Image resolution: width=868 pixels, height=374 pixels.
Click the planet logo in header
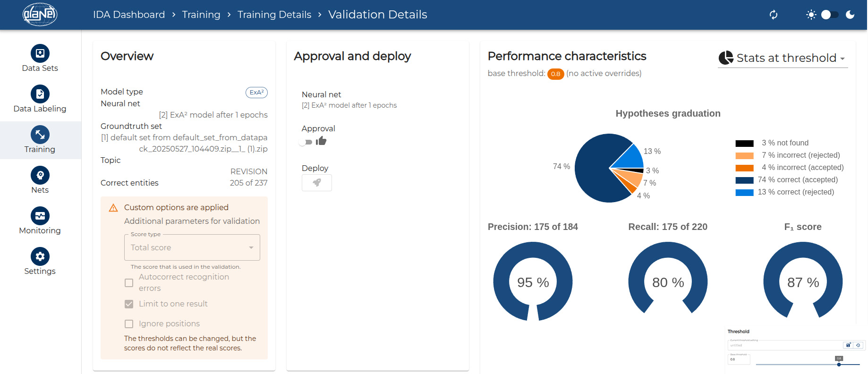pyautogui.click(x=40, y=15)
